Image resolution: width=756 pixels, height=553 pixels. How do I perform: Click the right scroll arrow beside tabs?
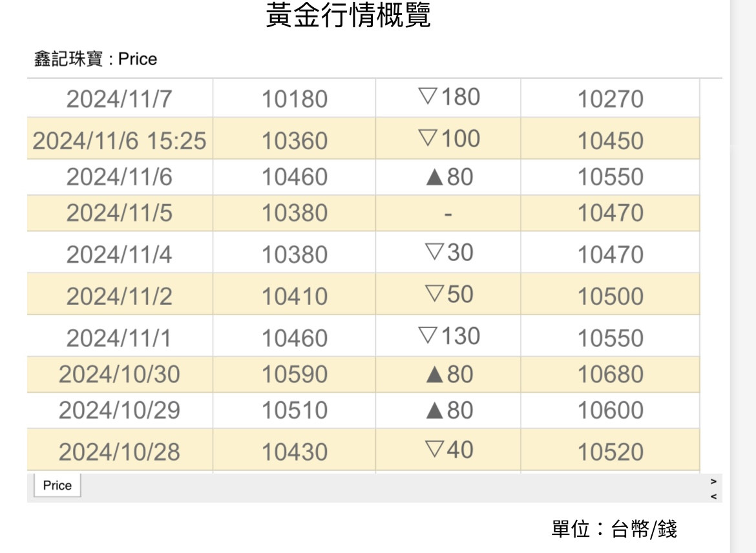pyautogui.click(x=713, y=481)
